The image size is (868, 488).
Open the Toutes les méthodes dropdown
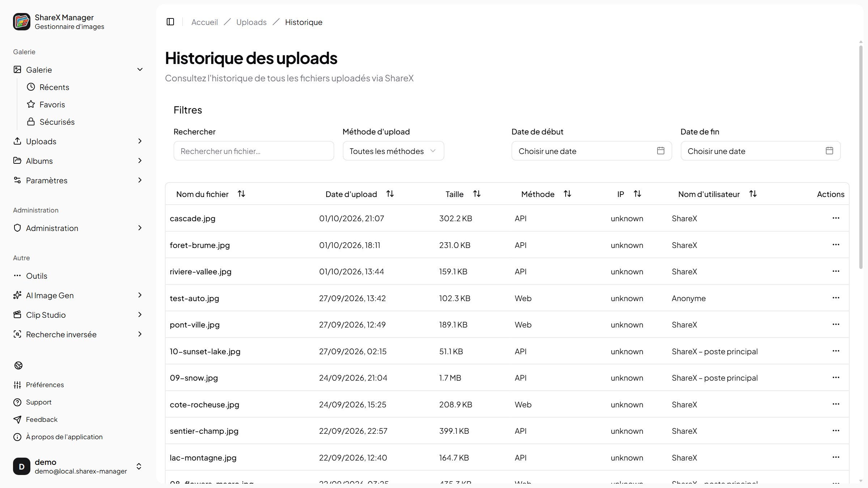[393, 151]
